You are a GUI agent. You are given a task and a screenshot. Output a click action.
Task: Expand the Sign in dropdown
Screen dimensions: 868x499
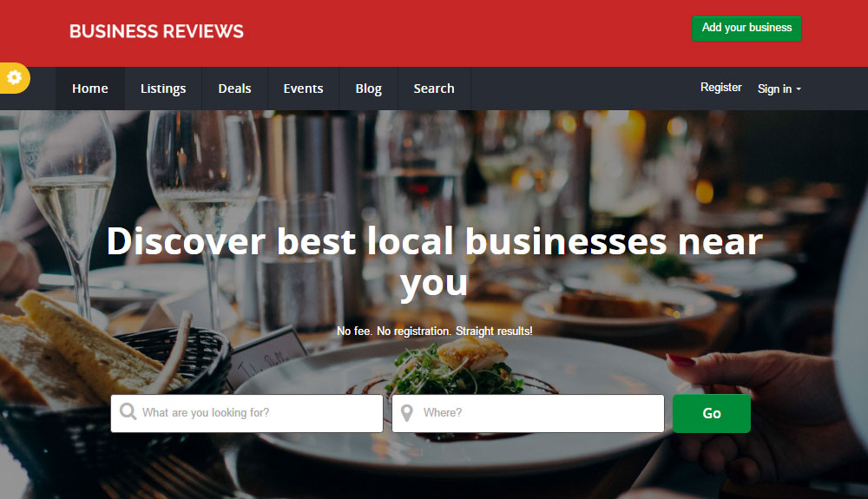click(779, 89)
